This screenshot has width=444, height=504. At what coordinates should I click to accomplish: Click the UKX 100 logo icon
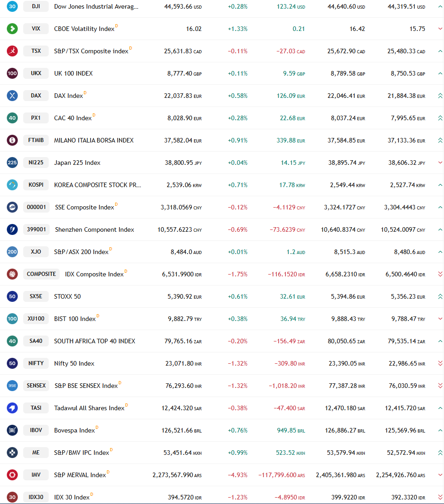12,73
